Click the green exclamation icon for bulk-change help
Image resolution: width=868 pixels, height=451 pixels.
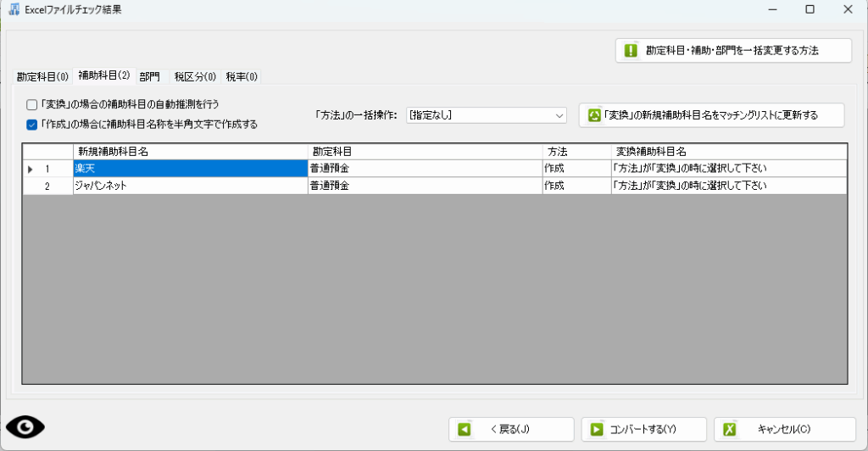tap(631, 50)
